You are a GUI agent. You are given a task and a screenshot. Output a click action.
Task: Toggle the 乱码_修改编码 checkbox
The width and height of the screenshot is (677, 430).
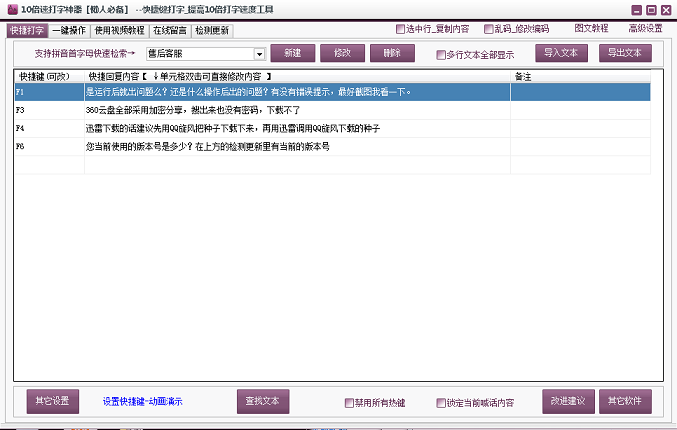click(x=488, y=29)
